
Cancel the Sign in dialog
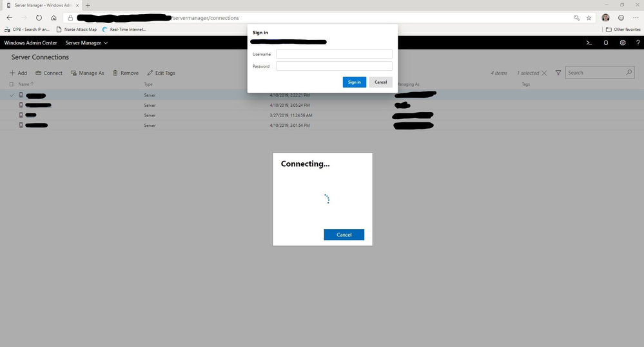coord(381,82)
